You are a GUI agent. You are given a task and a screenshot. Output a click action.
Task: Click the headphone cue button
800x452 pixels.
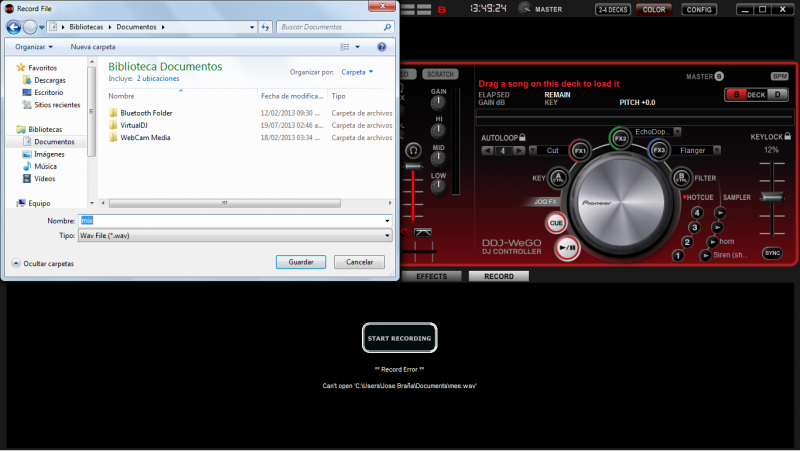point(413,150)
